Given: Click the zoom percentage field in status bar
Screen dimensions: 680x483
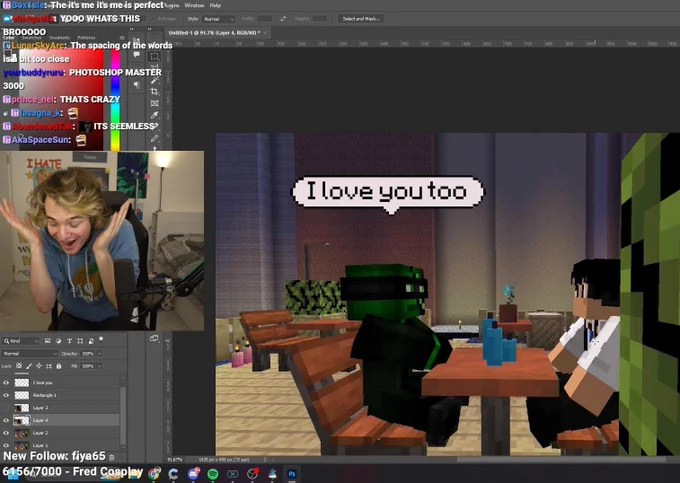Looking at the screenshot, I should click(175, 459).
